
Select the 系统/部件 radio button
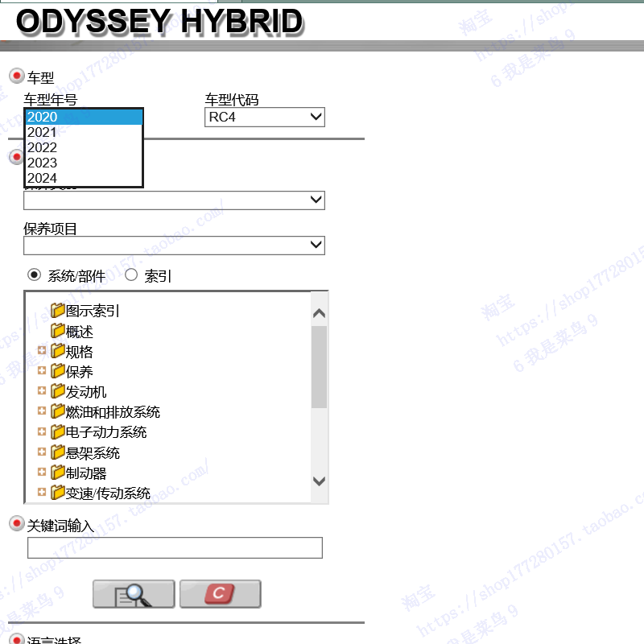click(x=34, y=275)
